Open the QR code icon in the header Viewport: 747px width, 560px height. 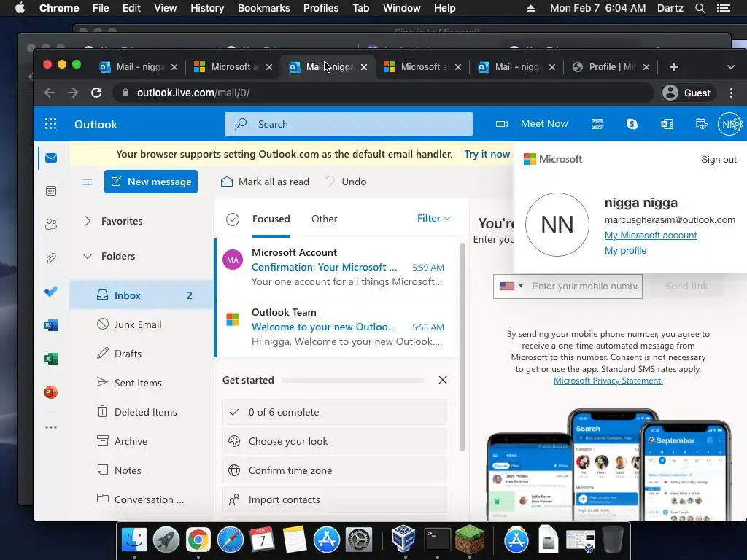(x=597, y=124)
